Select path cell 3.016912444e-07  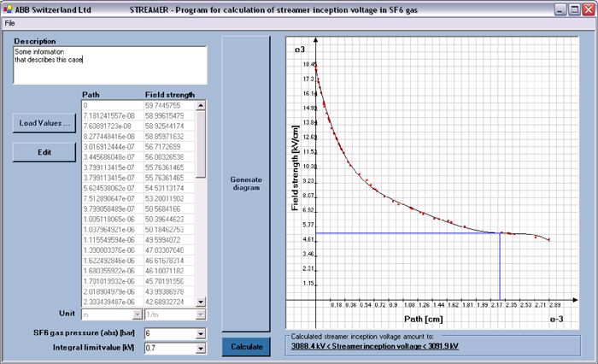pyautogui.click(x=113, y=147)
